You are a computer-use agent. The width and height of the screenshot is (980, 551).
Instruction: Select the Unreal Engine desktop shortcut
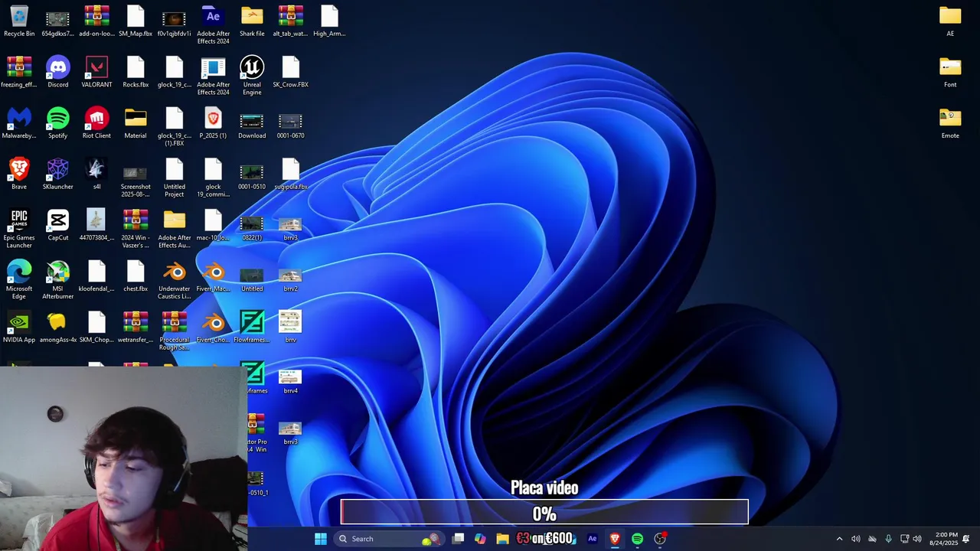(252, 76)
